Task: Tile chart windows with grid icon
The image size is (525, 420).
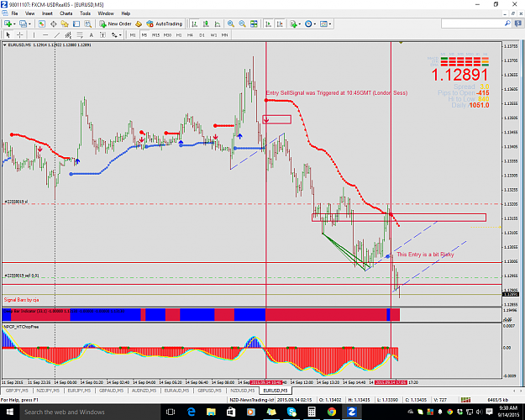Action: 254,24
